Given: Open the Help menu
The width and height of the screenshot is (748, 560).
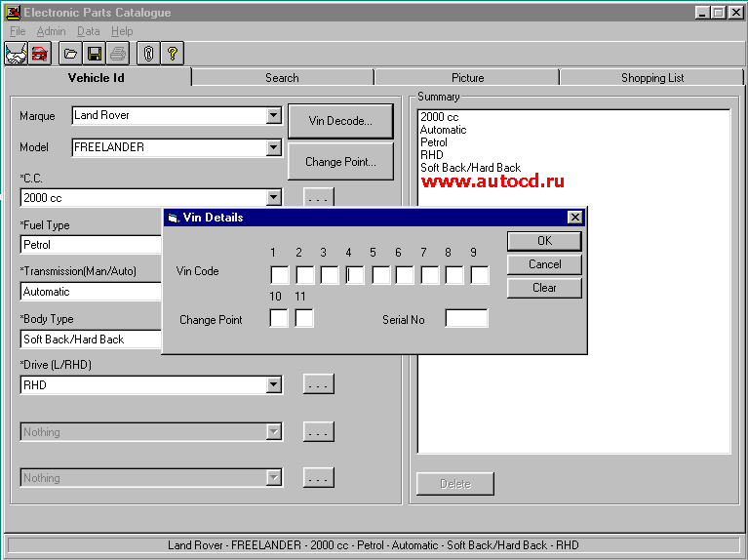Looking at the screenshot, I should coord(122,31).
